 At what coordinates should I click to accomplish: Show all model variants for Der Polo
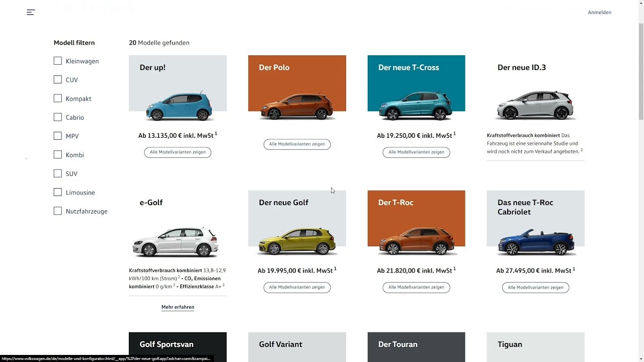click(x=297, y=144)
